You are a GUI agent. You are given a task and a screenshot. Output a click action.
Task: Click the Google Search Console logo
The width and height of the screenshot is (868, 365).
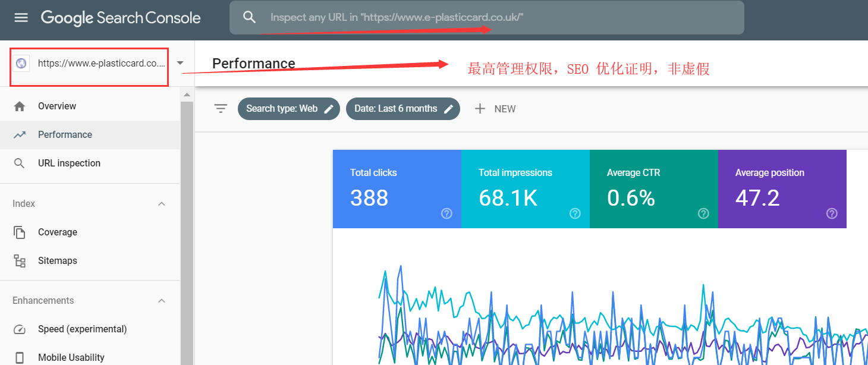[x=121, y=18]
